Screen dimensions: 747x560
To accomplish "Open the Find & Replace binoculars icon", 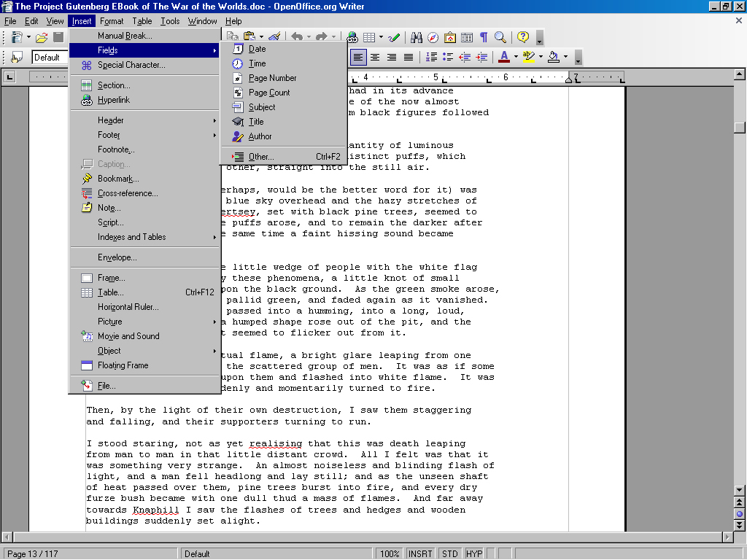I will point(417,37).
